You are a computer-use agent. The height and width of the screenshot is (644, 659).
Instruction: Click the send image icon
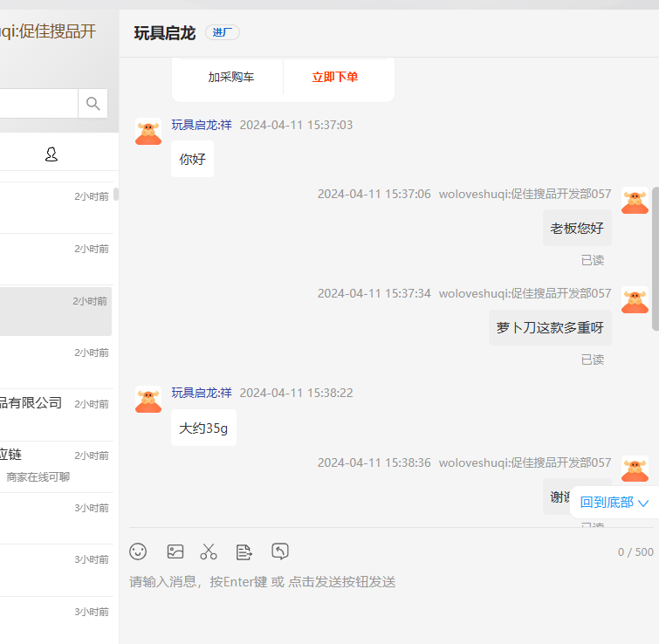175,552
